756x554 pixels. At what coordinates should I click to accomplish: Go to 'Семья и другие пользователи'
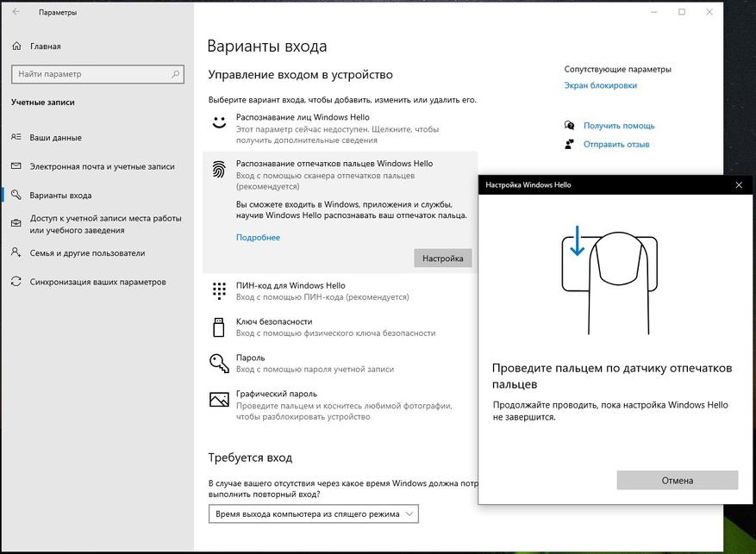pyautogui.click(x=87, y=253)
